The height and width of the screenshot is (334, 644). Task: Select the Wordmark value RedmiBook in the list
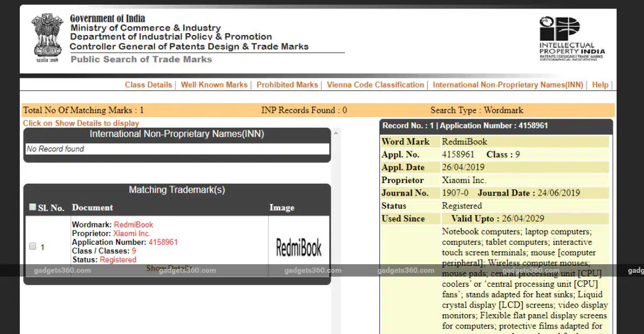point(134,224)
